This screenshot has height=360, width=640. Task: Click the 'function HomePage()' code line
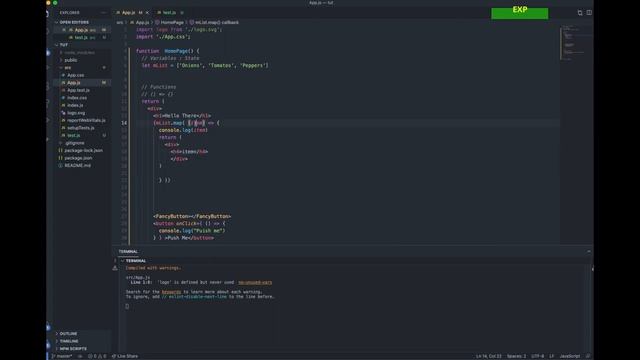click(167, 51)
